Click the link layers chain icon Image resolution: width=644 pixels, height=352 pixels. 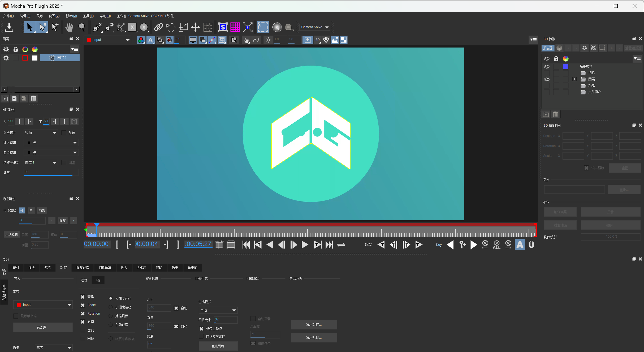[158, 27]
